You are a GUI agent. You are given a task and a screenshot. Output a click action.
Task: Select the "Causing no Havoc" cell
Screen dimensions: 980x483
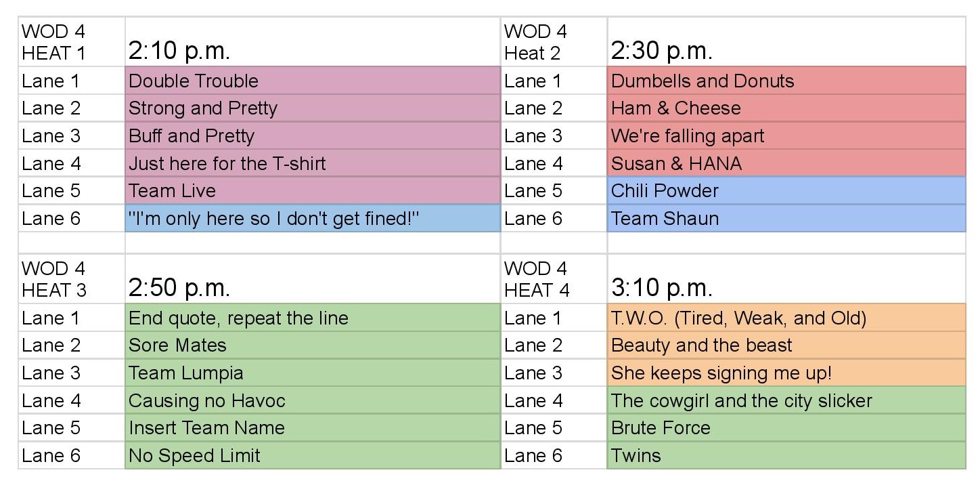click(x=312, y=400)
